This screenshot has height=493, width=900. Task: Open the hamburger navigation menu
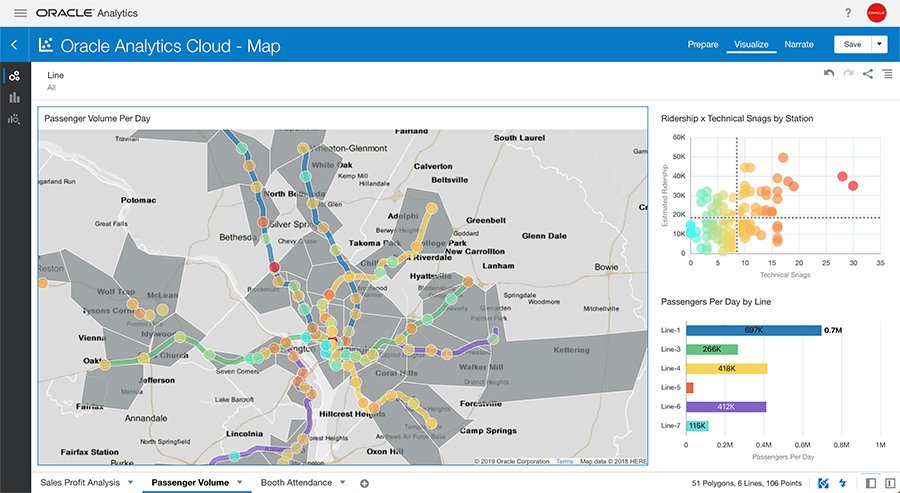20,13
